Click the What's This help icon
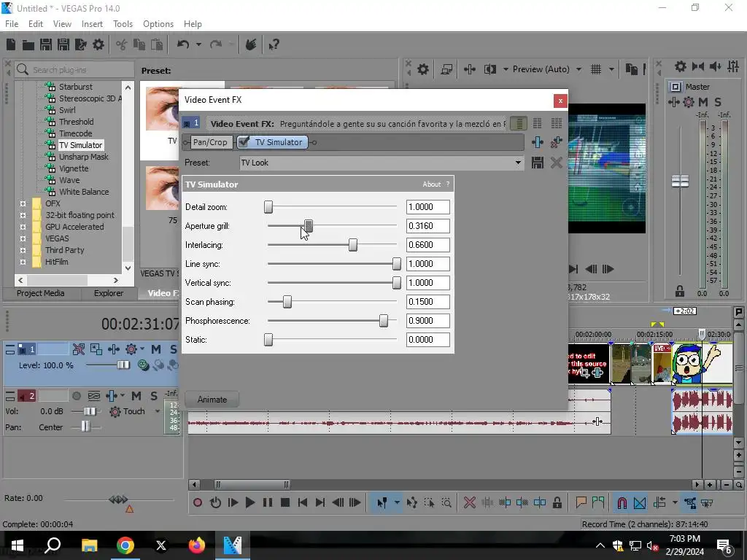The image size is (747, 560). click(x=274, y=44)
